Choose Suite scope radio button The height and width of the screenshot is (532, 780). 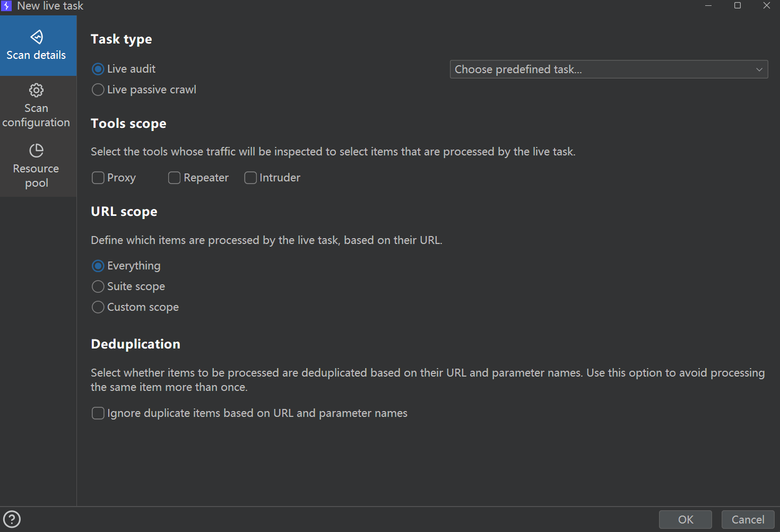(x=98, y=286)
